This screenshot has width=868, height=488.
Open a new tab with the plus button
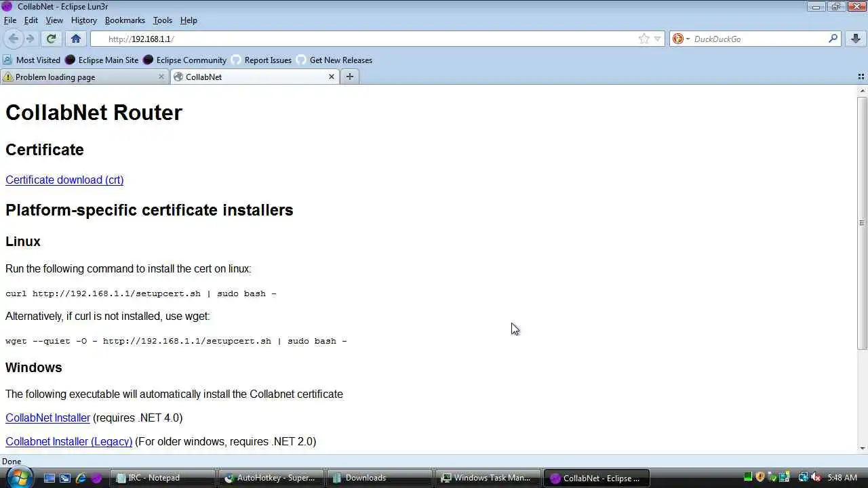click(350, 77)
